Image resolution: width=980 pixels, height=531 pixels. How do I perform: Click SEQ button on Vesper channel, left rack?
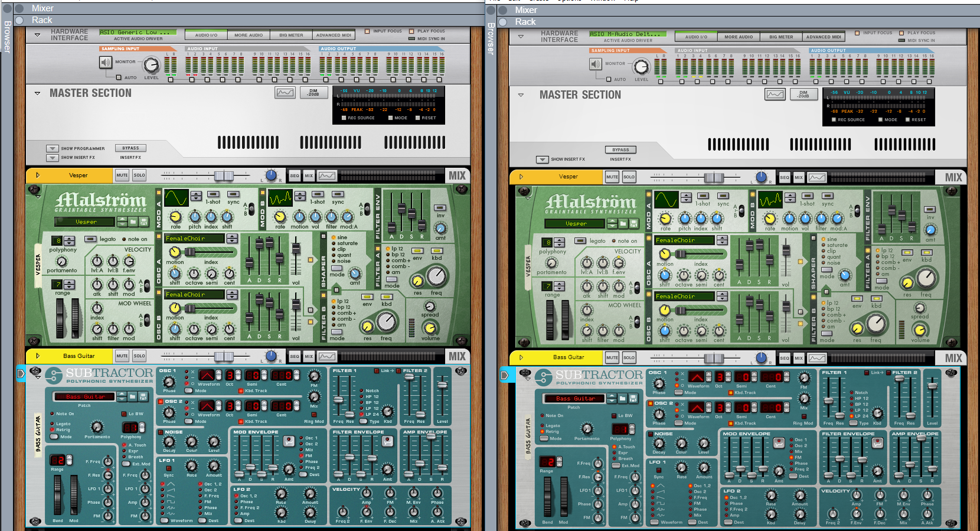pyautogui.click(x=295, y=175)
